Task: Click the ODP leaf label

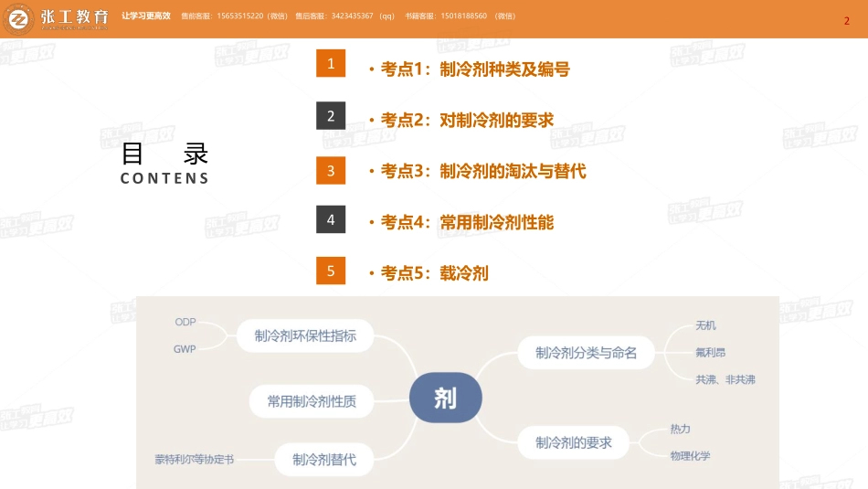Action: point(185,323)
